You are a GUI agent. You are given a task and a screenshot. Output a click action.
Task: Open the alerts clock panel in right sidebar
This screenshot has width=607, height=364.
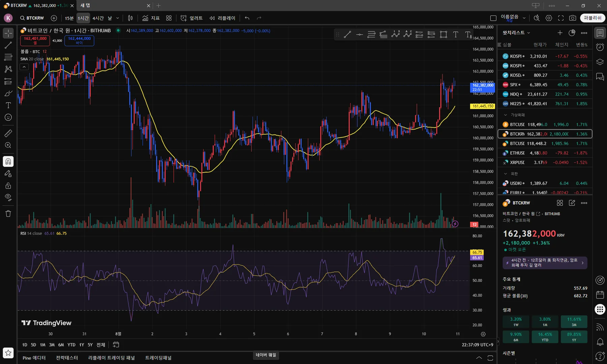click(x=600, y=47)
